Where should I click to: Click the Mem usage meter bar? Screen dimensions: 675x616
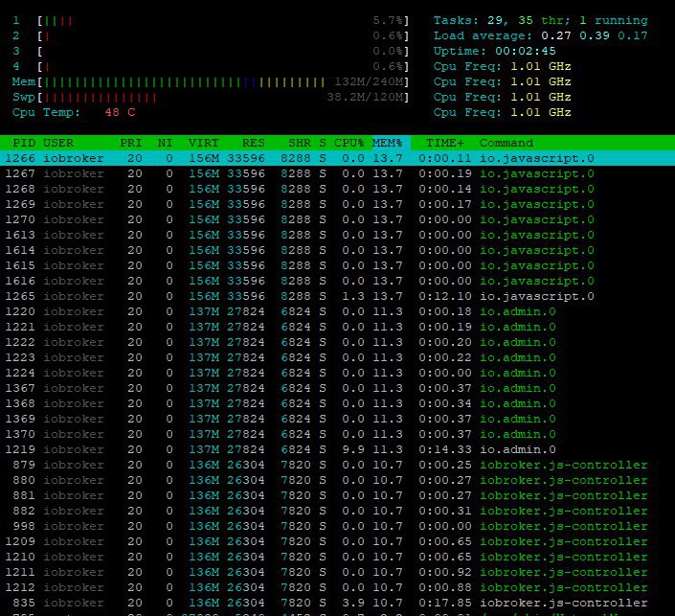(x=223, y=81)
